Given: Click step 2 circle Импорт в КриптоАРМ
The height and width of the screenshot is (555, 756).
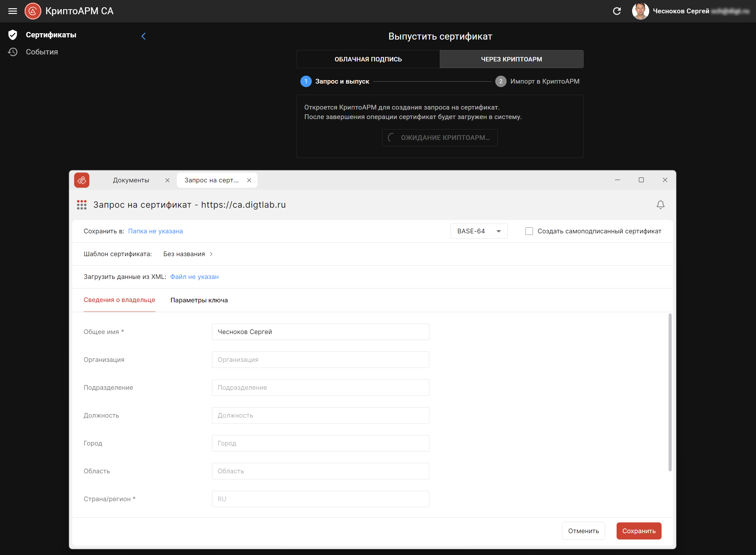Looking at the screenshot, I should click(x=501, y=81).
